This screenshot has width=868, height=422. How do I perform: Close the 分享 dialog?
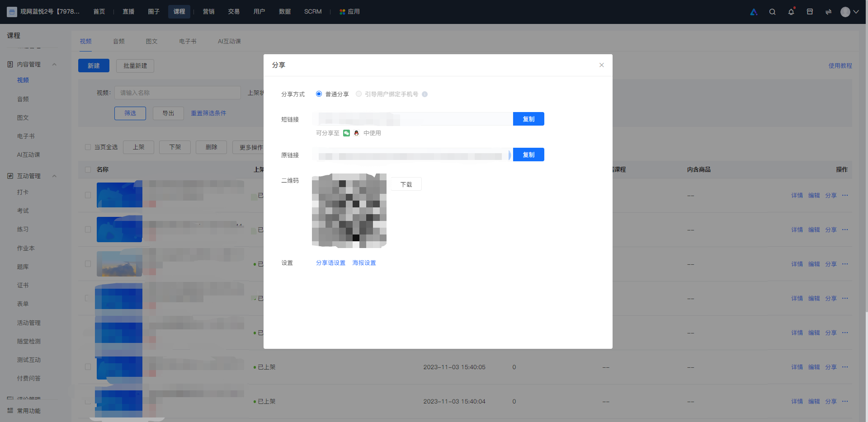pyautogui.click(x=601, y=65)
